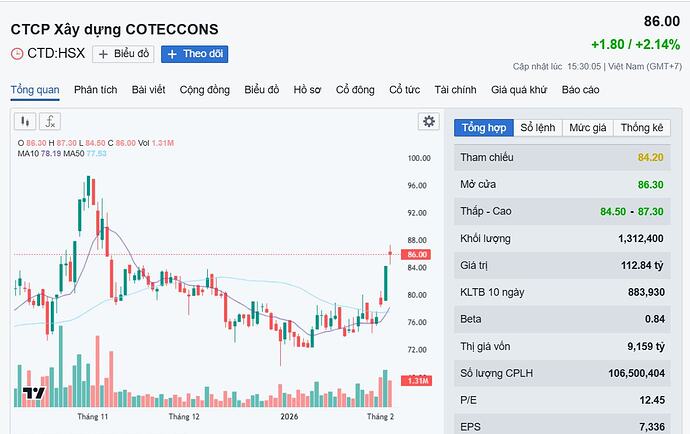Open the Báo cáo tab

pyautogui.click(x=580, y=90)
